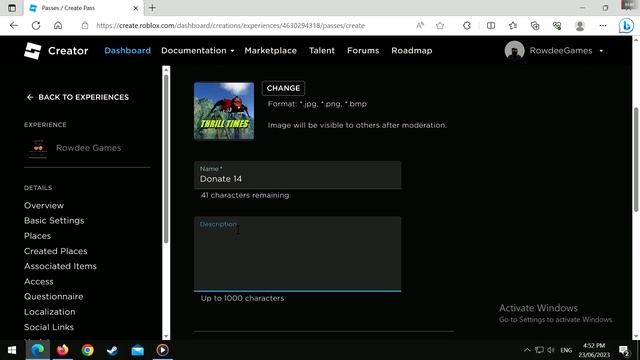Open the ENG language indicator

click(x=566, y=350)
